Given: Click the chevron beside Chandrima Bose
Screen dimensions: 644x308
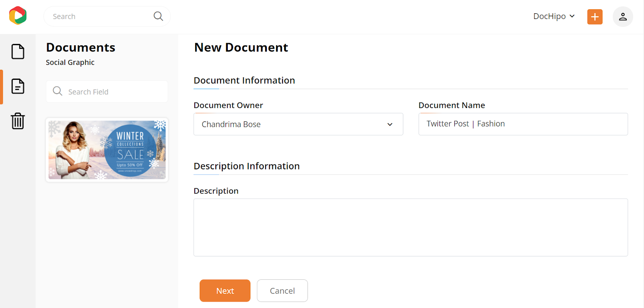Looking at the screenshot, I should click(390, 125).
